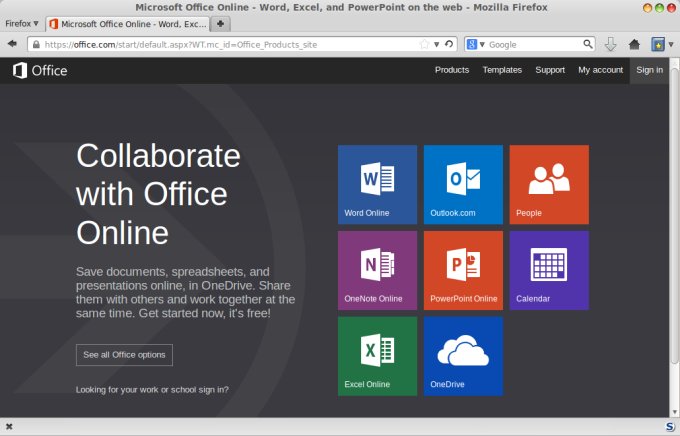
Task: Click the Firefox home icon
Action: (x=634, y=44)
